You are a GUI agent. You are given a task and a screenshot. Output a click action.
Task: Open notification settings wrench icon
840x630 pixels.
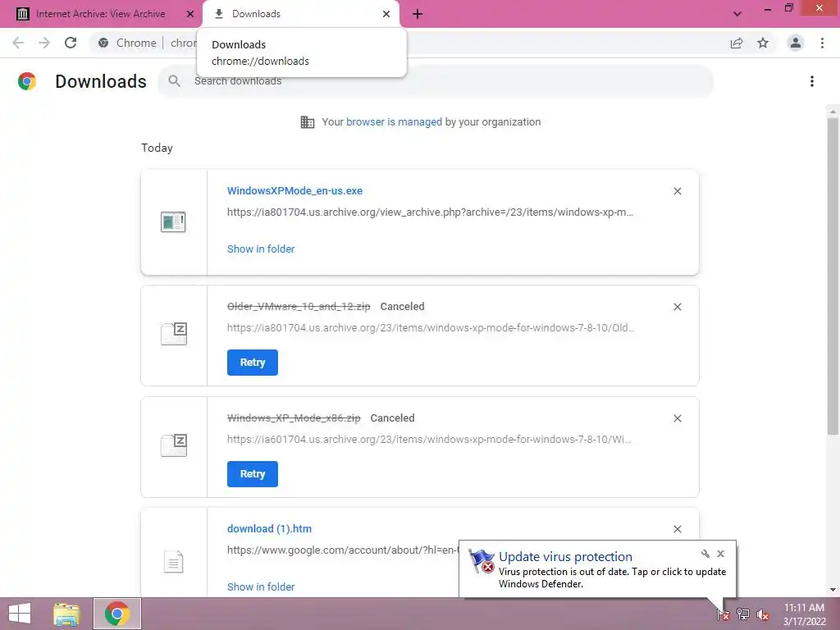705,554
